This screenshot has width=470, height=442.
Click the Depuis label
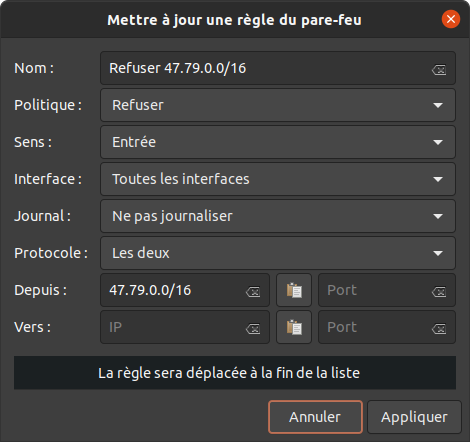click(x=40, y=290)
